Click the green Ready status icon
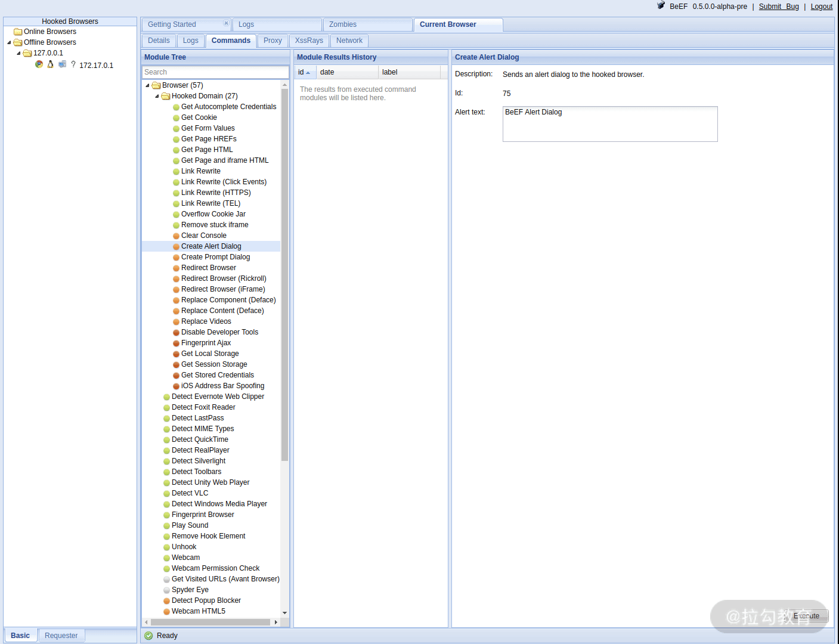Screen dimensions: 839x644 148,636
